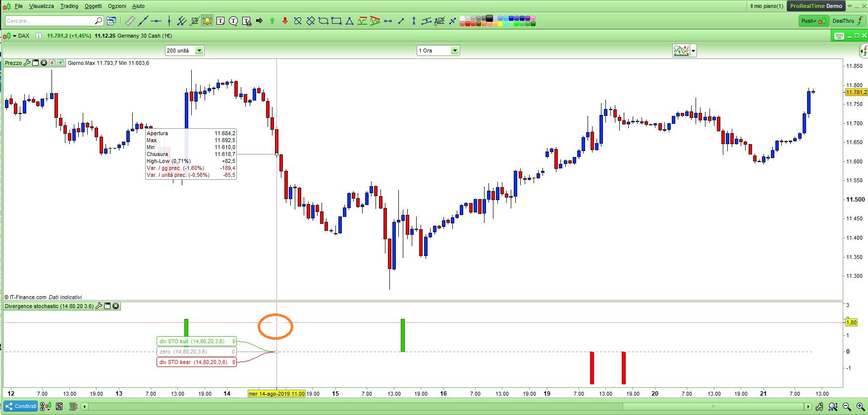Open the Oggetti menu
868x415 pixels.
93,6
